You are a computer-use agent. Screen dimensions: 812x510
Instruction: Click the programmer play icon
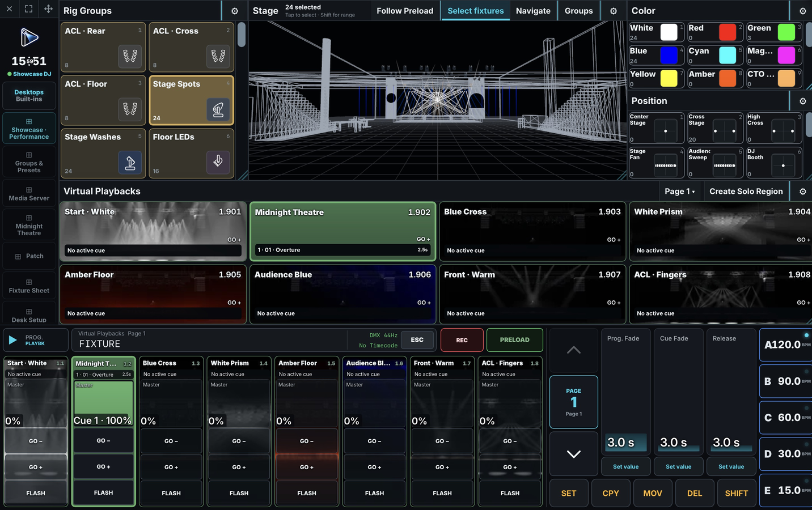coord(12,340)
